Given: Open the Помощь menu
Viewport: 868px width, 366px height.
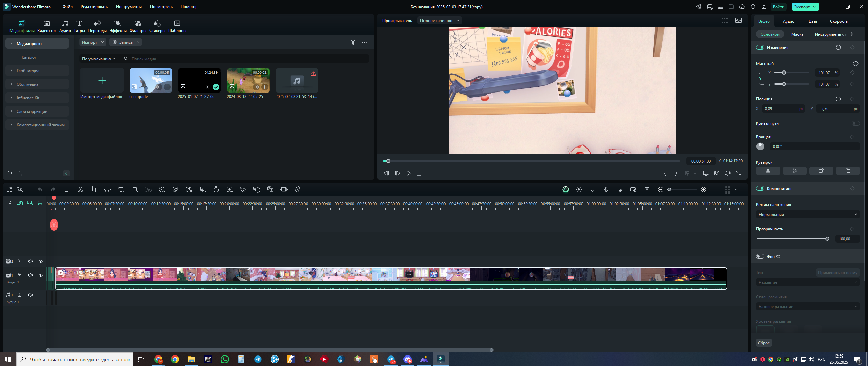Looking at the screenshot, I should (x=189, y=7).
